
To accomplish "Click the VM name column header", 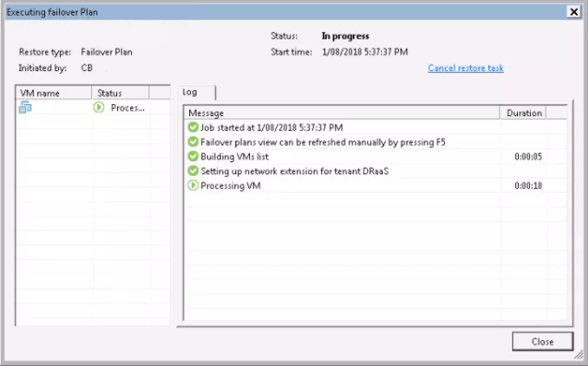I will (x=54, y=93).
